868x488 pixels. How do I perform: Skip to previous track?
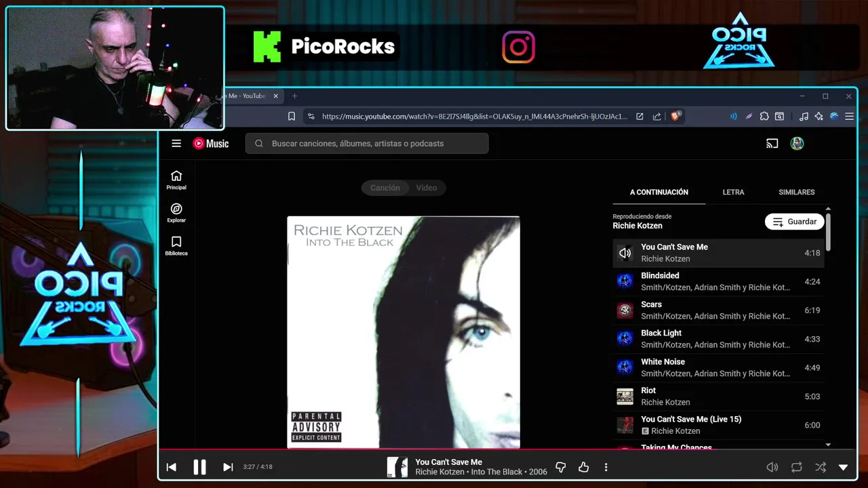pyautogui.click(x=172, y=467)
